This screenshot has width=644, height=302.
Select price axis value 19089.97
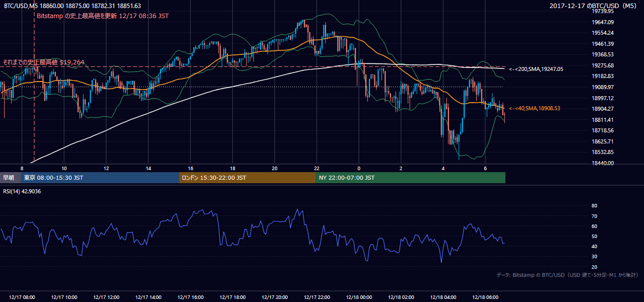pyautogui.click(x=603, y=87)
